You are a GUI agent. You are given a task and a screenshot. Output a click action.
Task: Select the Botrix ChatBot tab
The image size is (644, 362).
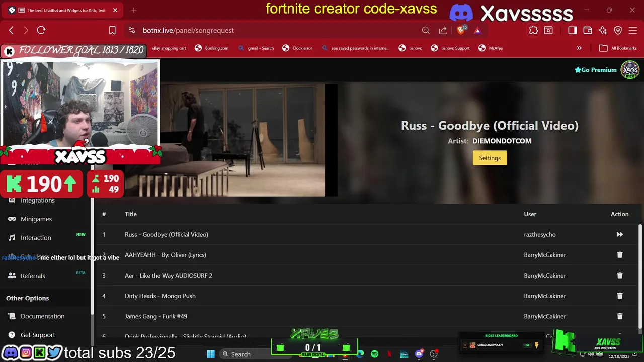pos(62,10)
